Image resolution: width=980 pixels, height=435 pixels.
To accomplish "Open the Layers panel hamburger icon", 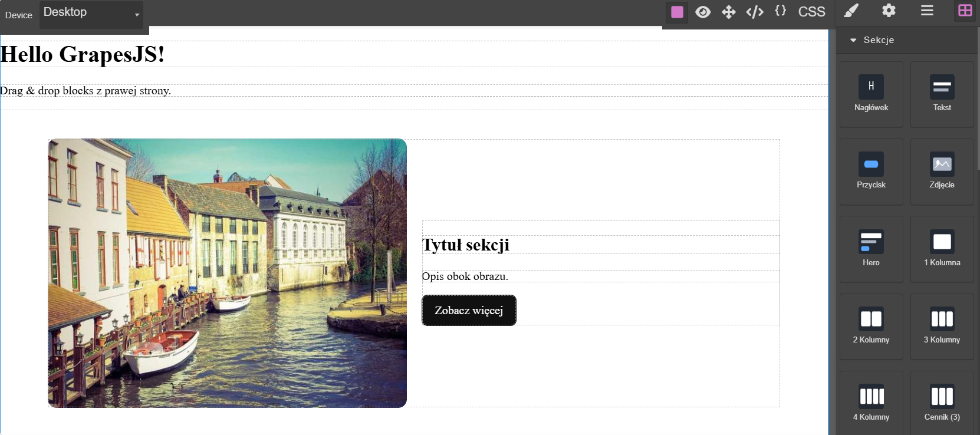I will pos(927,11).
